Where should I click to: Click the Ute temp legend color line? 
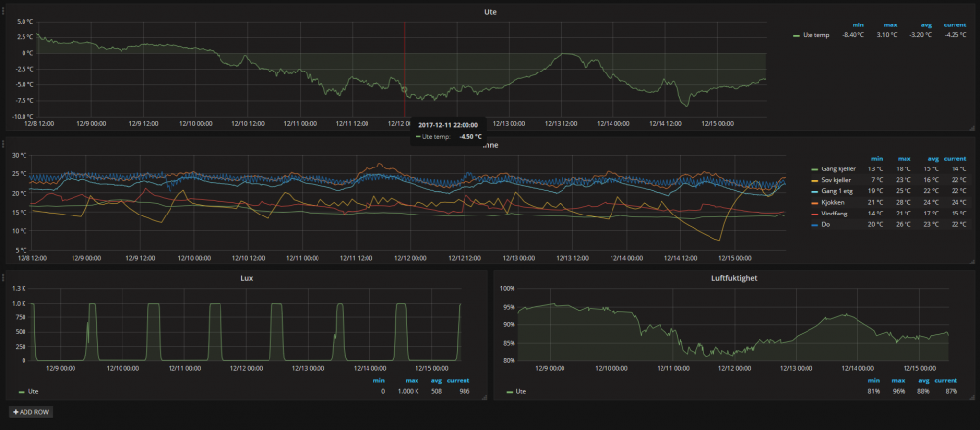pyautogui.click(x=796, y=35)
